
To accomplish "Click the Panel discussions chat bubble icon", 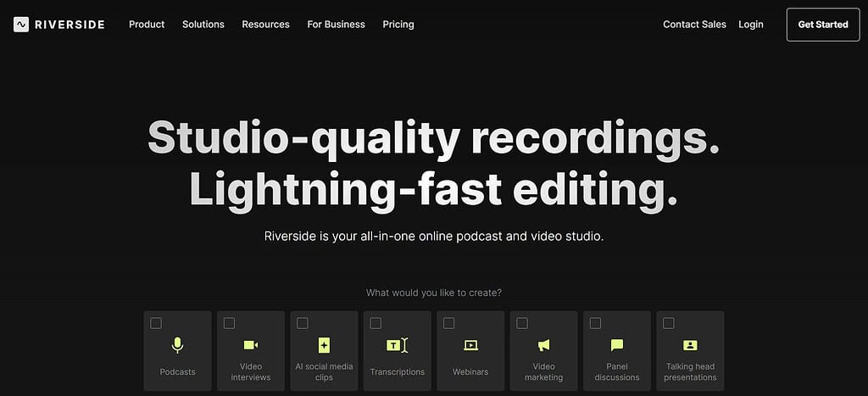I will click(617, 345).
